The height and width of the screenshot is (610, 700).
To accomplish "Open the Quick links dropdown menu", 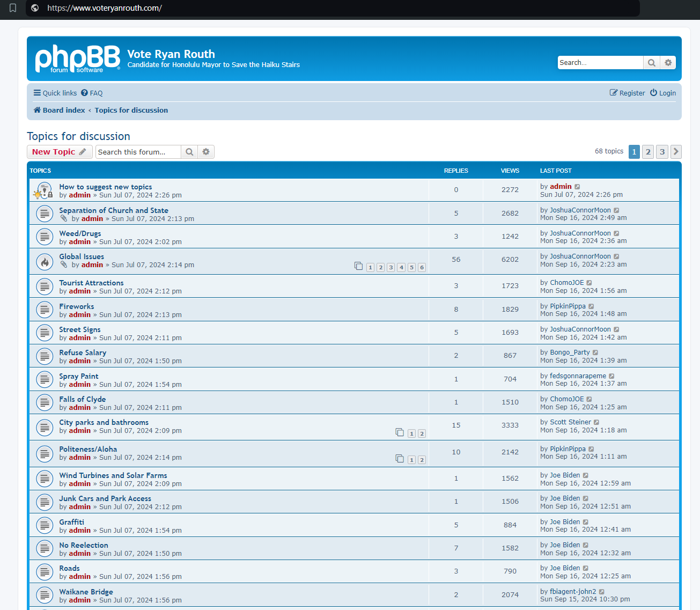I will pos(55,93).
